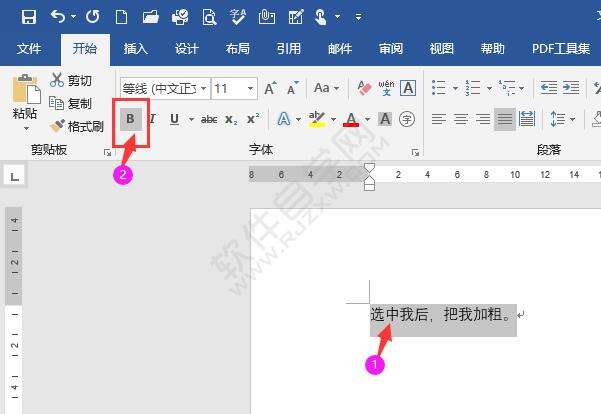Toggle Bold formatting button
The width and height of the screenshot is (601, 414).
[131, 119]
